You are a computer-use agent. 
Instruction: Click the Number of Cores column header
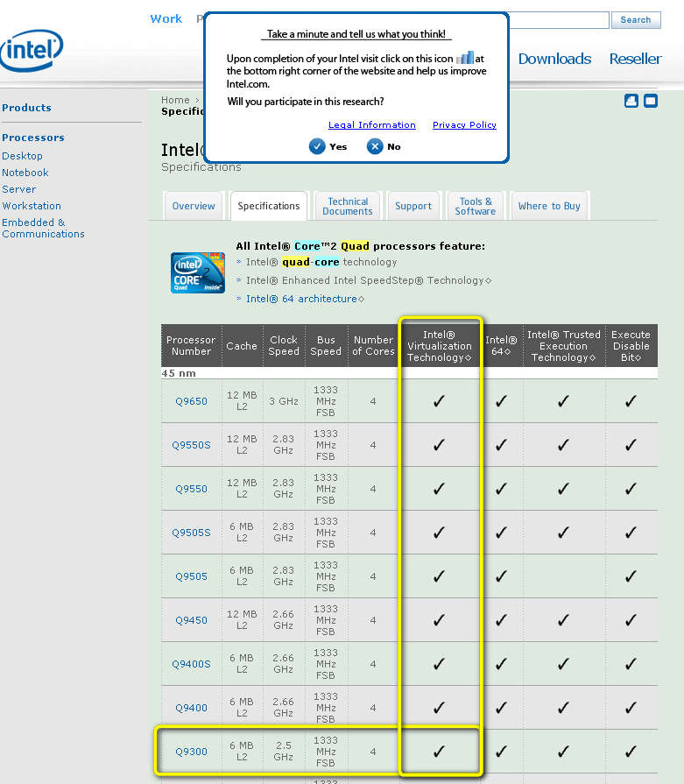pyautogui.click(x=373, y=346)
